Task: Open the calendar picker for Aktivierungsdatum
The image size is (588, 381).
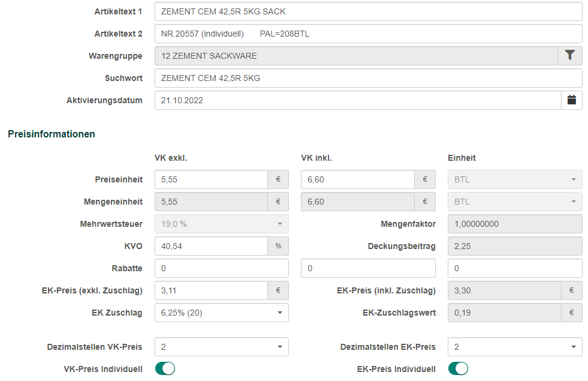Action: point(571,100)
